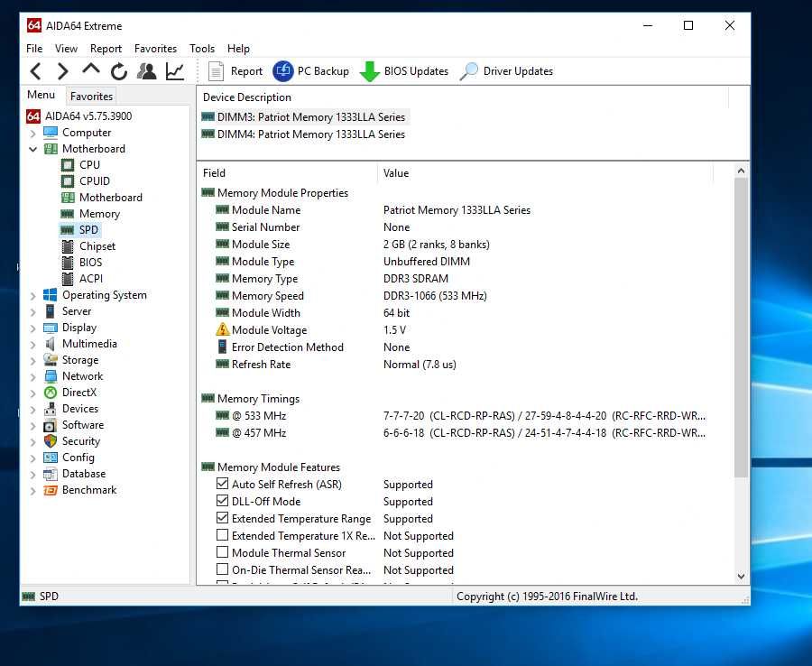Viewport: 812px width, 666px height.
Task: Click the vertical scrollbar thumb
Action: [741, 328]
